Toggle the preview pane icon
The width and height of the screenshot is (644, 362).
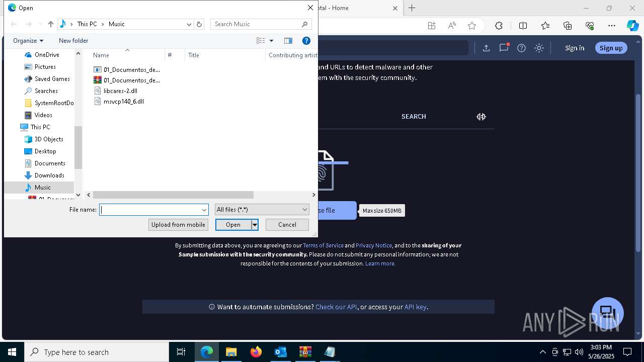(x=288, y=41)
